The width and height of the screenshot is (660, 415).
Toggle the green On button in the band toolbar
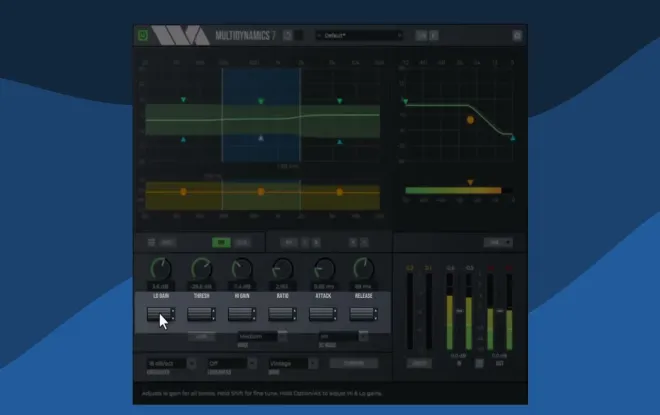tap(221, 242)
